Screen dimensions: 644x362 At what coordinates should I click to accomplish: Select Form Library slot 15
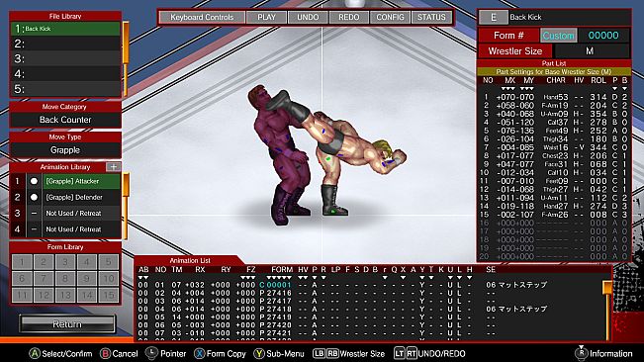click(109, 295)
